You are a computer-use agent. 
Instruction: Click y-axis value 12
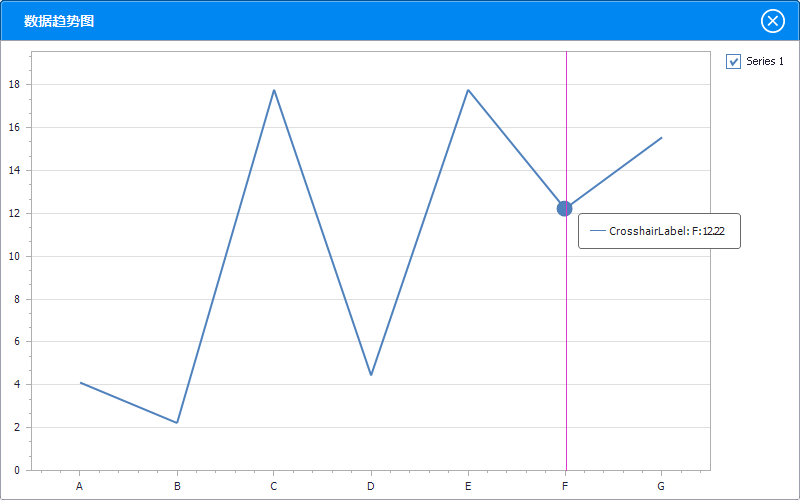click(x=14, y=213)
